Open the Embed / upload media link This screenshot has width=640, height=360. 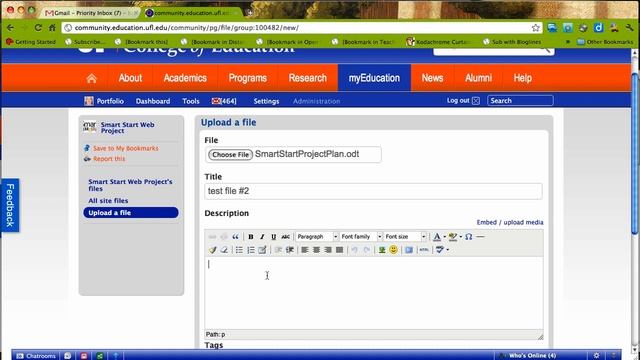point(510,222)
